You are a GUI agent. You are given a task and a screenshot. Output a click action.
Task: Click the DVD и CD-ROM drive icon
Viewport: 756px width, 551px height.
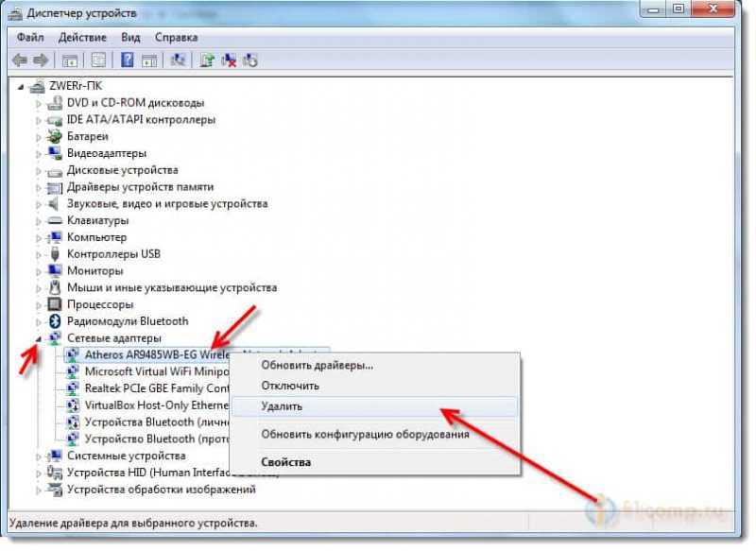pos(55,103)
